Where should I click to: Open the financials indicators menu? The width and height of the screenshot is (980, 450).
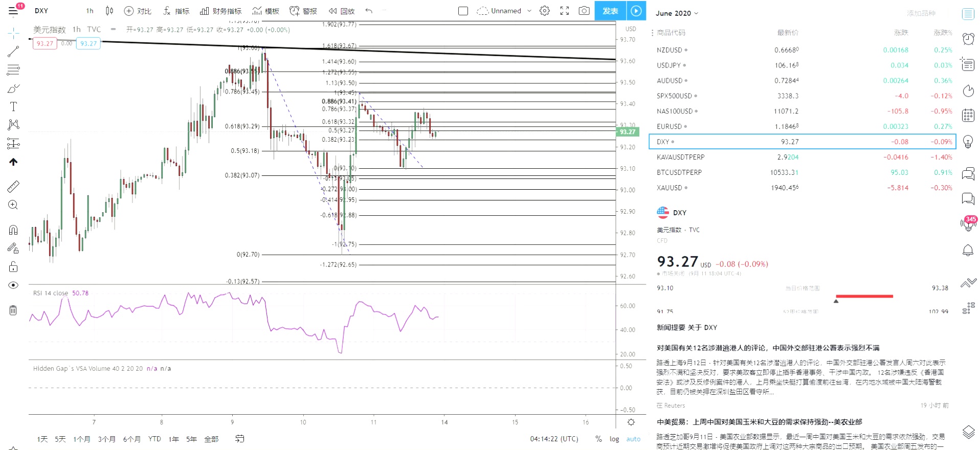220,11
